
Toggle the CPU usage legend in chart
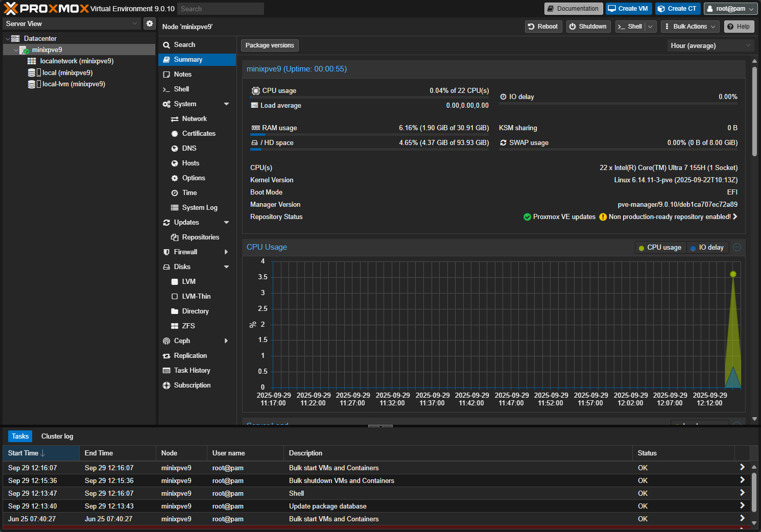tap(660, 247)
